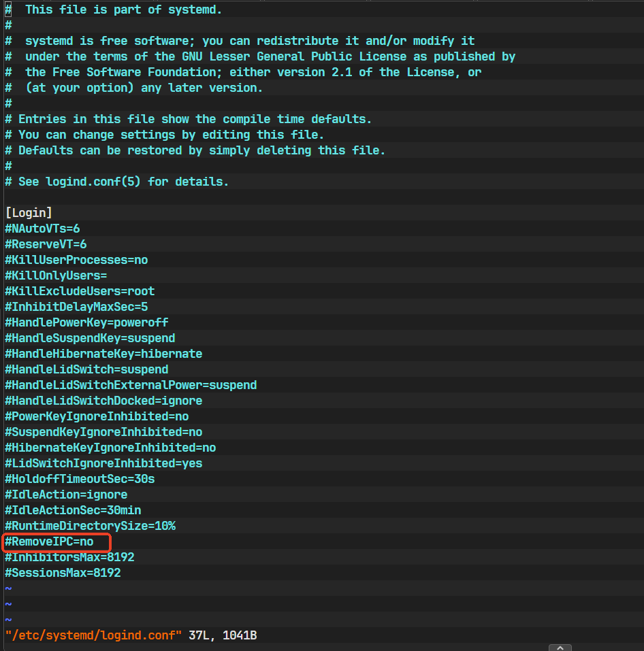Click the highlighted #RemoveIPC=no line
Viewport: 644px width, 651px height.
49,542
